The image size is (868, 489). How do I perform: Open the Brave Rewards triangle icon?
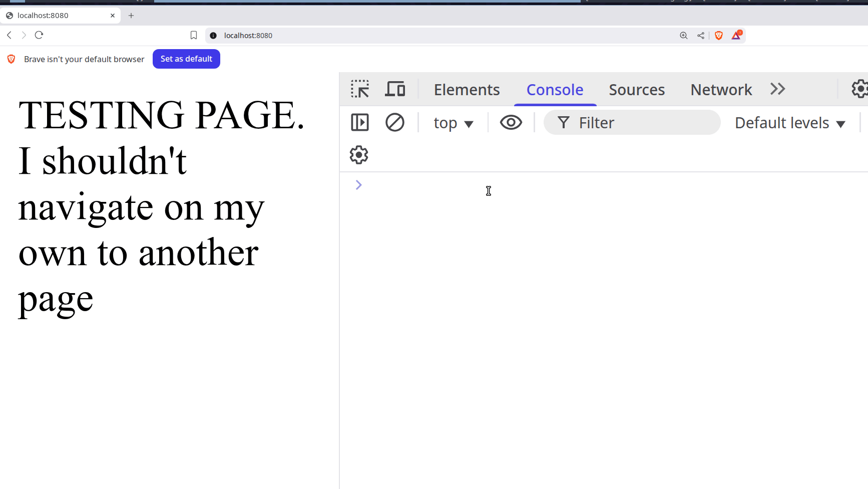click(x=736, y=36)
